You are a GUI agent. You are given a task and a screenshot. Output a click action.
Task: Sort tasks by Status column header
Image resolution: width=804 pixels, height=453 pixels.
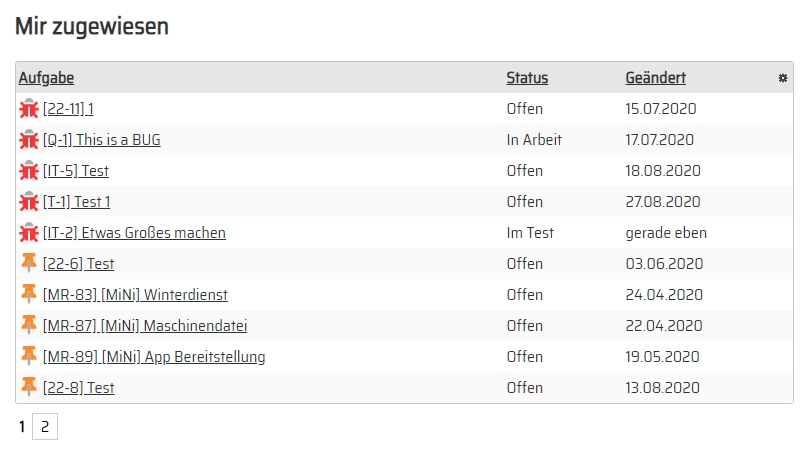[x=527, y=78]
